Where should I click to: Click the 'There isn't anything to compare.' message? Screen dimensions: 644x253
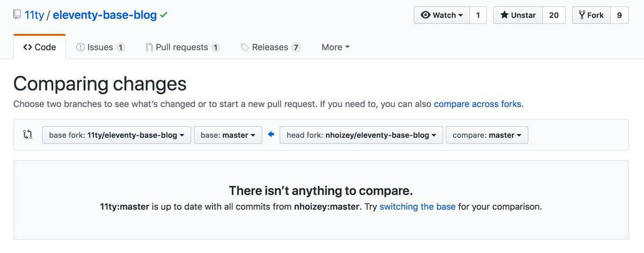(x=321, y=191)
